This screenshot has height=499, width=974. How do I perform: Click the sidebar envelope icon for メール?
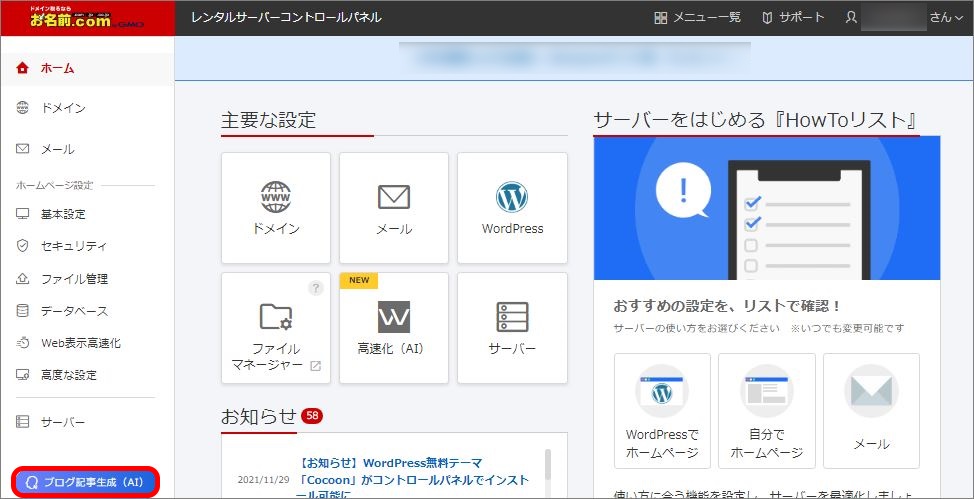(22, 149)
